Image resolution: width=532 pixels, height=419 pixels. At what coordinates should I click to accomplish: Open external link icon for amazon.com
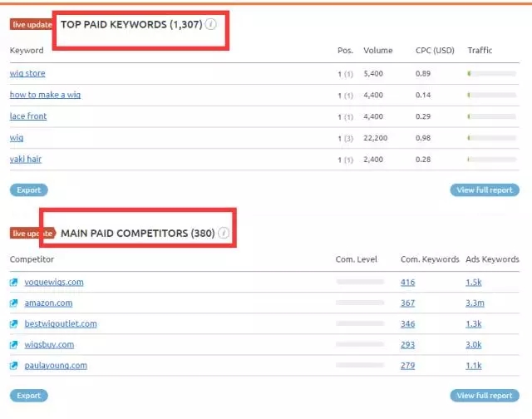tap(13, 303)
